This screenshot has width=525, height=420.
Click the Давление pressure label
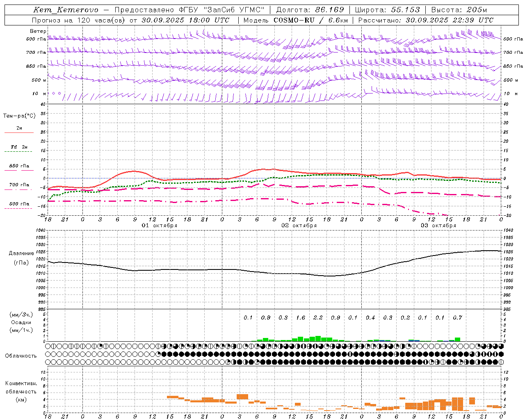[21, 253]
